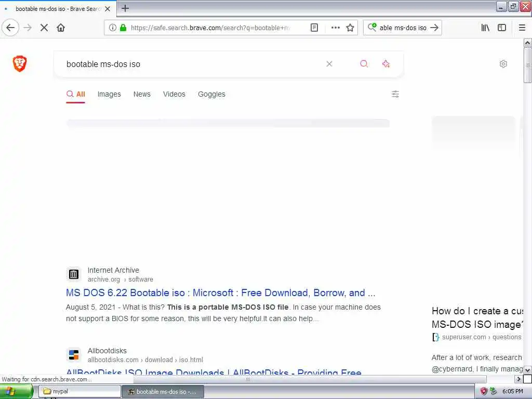Click superuser.com › questions source

pyautogui.click(x=482, y=337)
